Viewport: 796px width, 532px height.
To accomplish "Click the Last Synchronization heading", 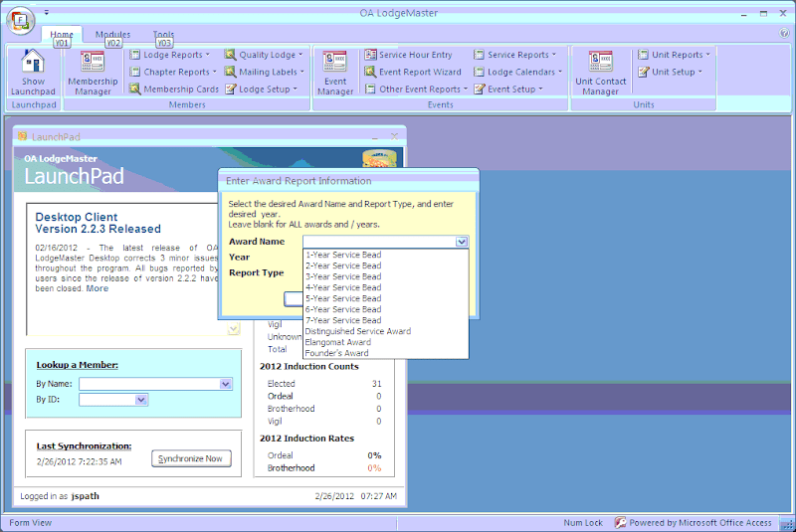I will point(84,446).
